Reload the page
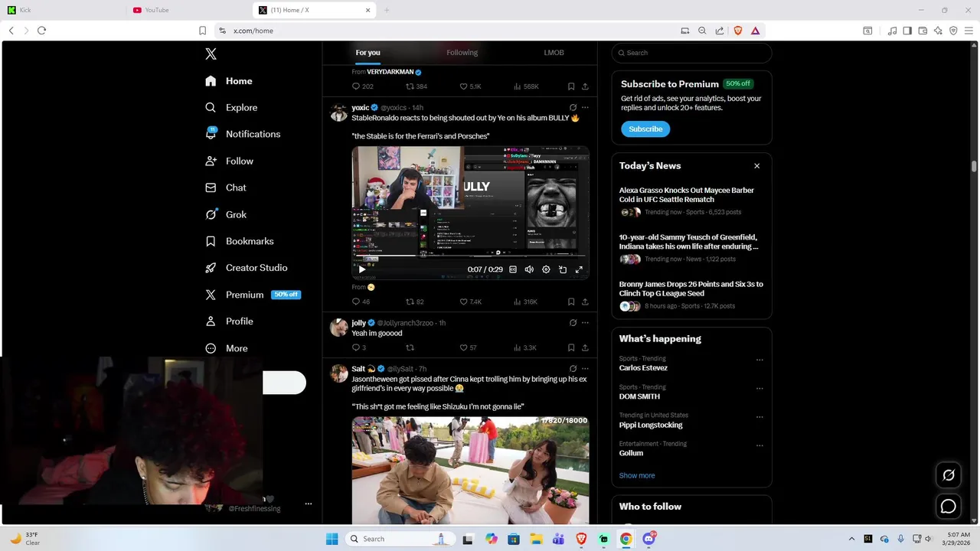This screenshot has height=551, width=980. coord(41,31)
